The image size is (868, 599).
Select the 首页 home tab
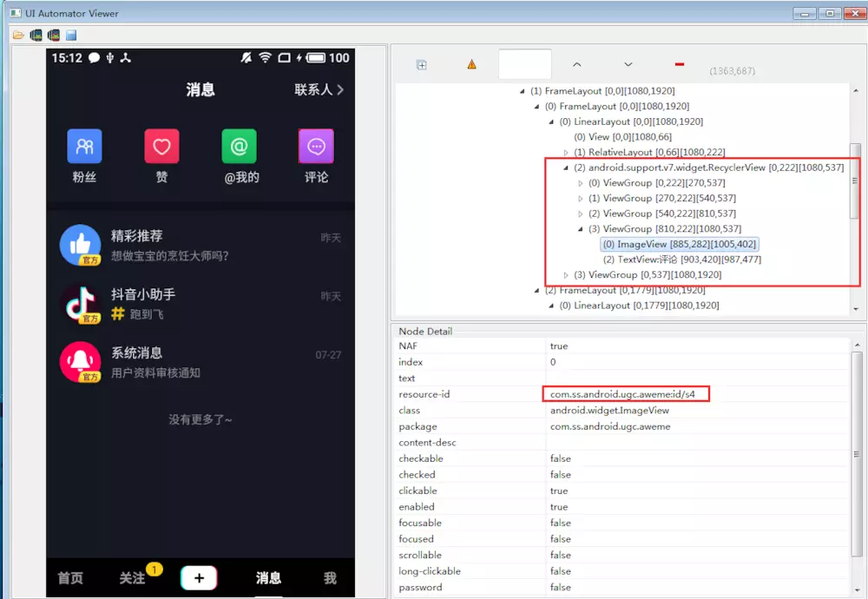(70, 578)
